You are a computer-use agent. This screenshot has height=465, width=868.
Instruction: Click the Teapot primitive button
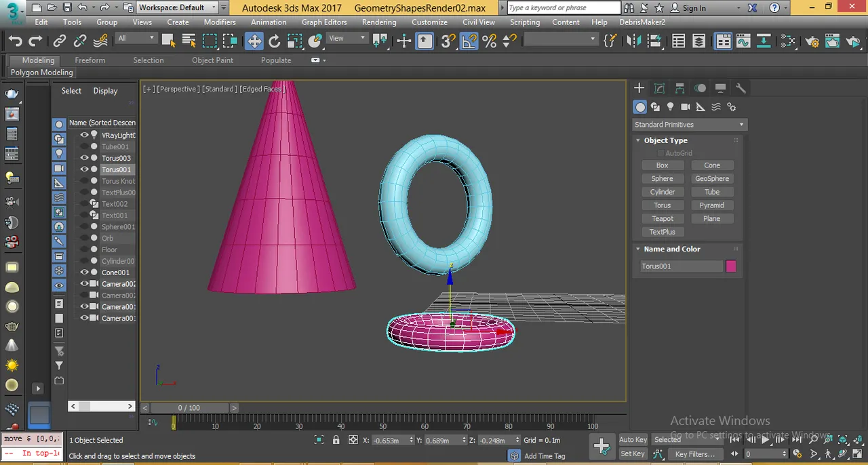click(663, 218)
